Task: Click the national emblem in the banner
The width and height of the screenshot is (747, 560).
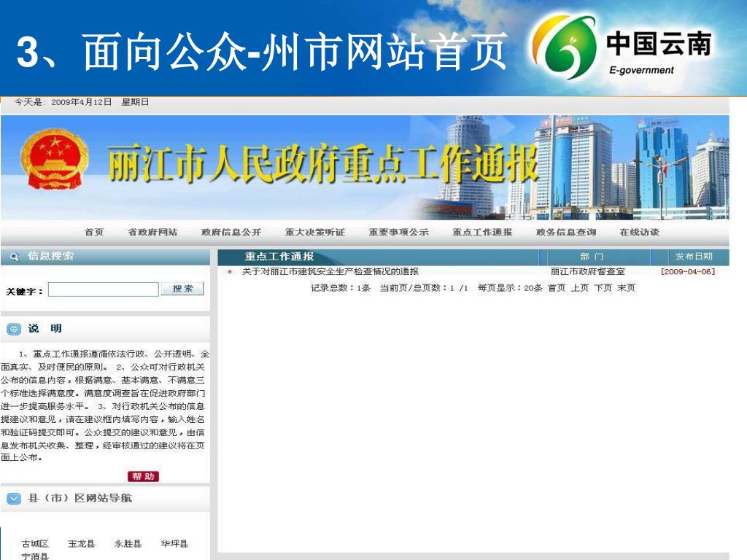Action: (54, 160)
